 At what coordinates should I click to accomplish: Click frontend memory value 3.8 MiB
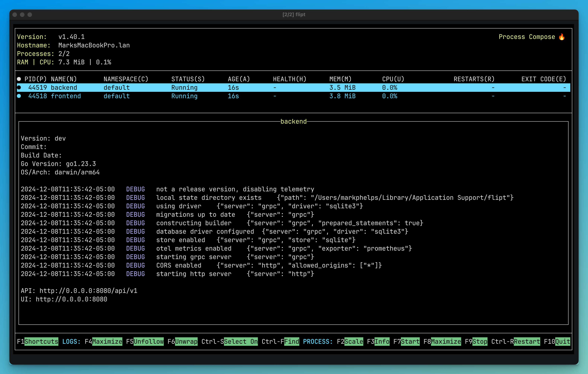coord(342,96)
